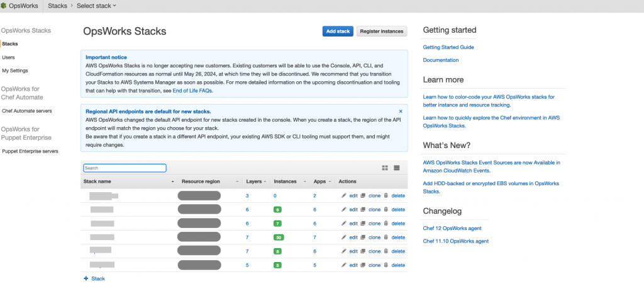
Task: Sort by Apps column arrow
Action: coord(330,181)
